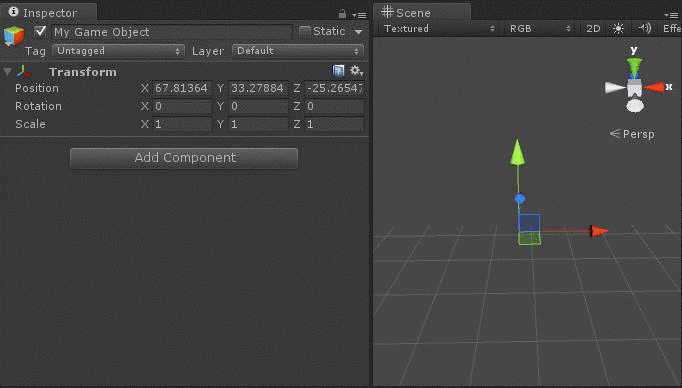
Task: Open the Scene panel options menu
Action: tap(671, 15)
